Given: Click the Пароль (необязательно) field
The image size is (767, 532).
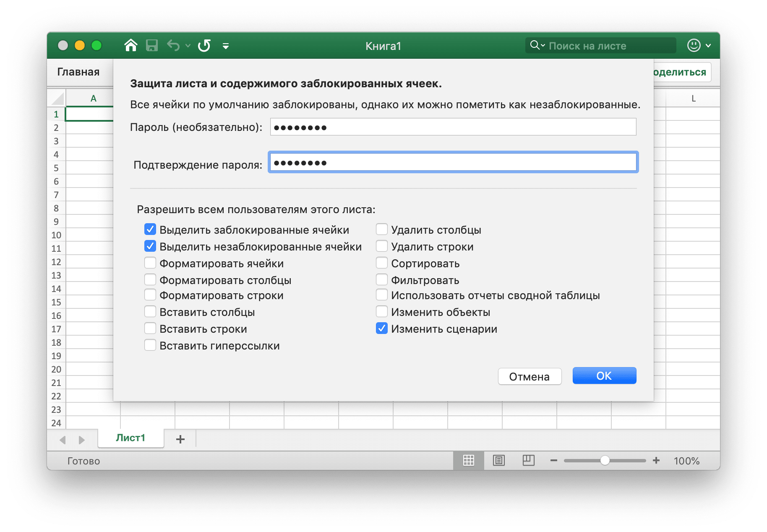Looking at the screenshot, I should [x=453, y=127].
